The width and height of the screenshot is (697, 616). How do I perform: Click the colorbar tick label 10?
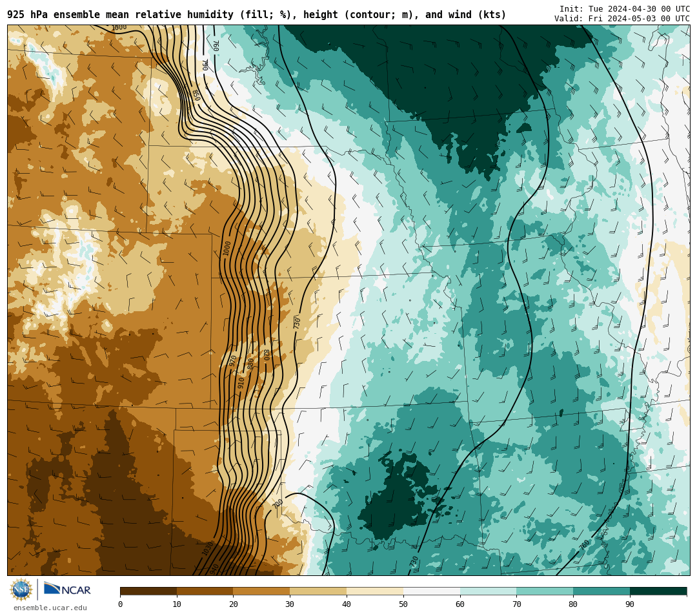point(177,604)
